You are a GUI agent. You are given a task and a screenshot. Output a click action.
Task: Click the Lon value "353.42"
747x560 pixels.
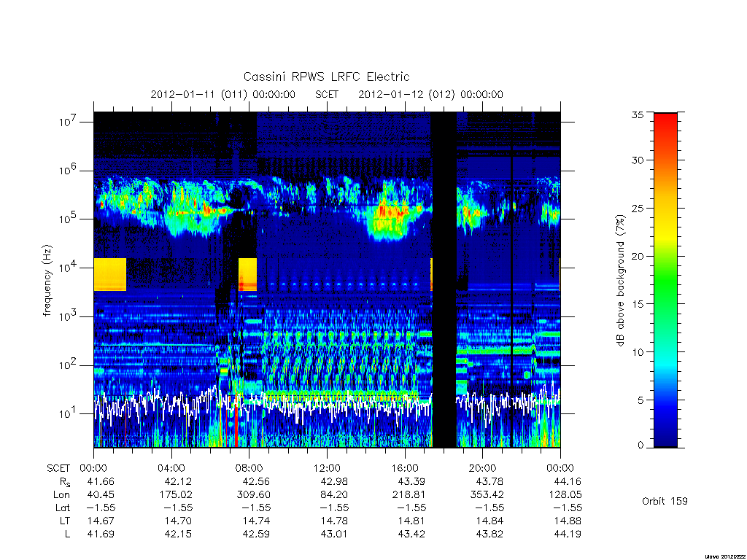[487, 495]
